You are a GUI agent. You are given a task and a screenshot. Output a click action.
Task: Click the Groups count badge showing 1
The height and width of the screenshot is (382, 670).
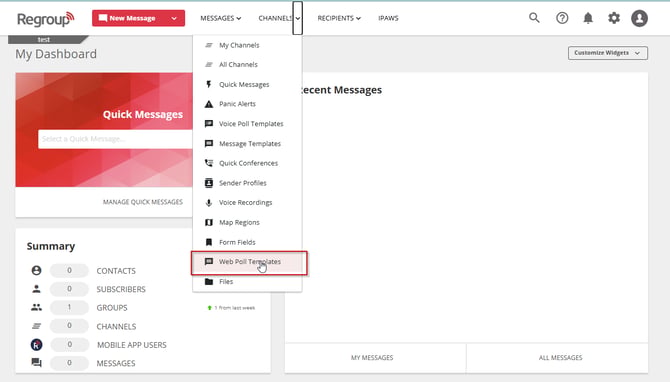pos(69,307)
